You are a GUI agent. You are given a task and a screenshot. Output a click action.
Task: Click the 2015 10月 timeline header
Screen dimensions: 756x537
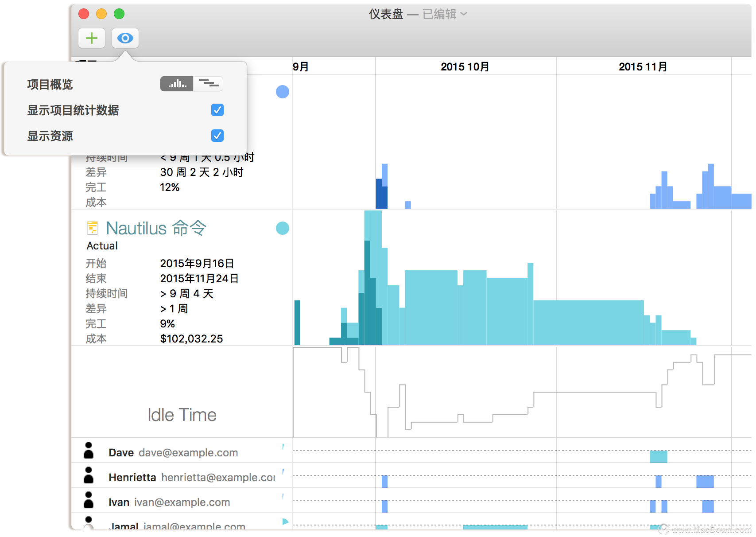coord(465,67)
